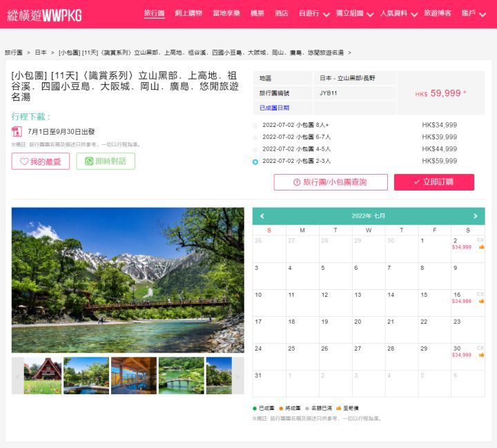497x448 pixels.
Task: Click previous month arrow in calendar
Action: coord(262,216)
